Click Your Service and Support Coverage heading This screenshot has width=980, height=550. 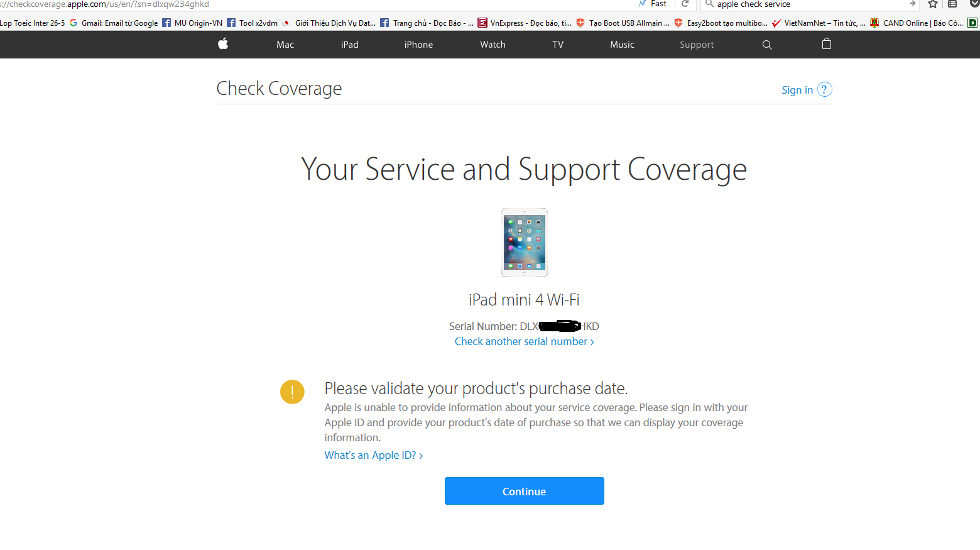tap(524, 170)
